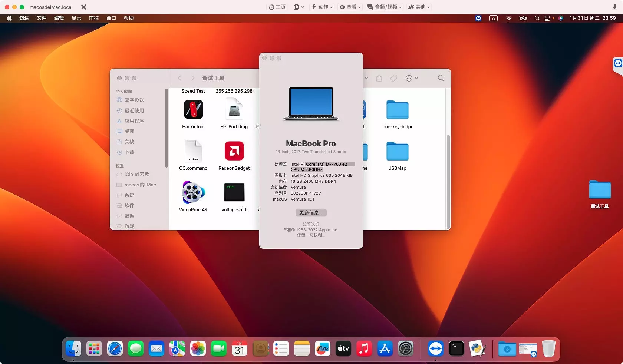The image size is (623, 364).
Task: Open System Settings from the Dock
Action: (405, 348)
